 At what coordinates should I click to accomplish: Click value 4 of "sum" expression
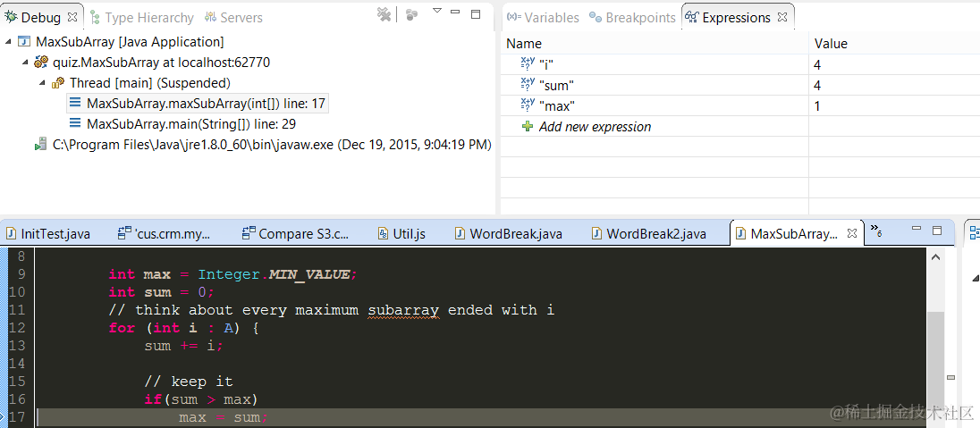click(x=817, y=85)
